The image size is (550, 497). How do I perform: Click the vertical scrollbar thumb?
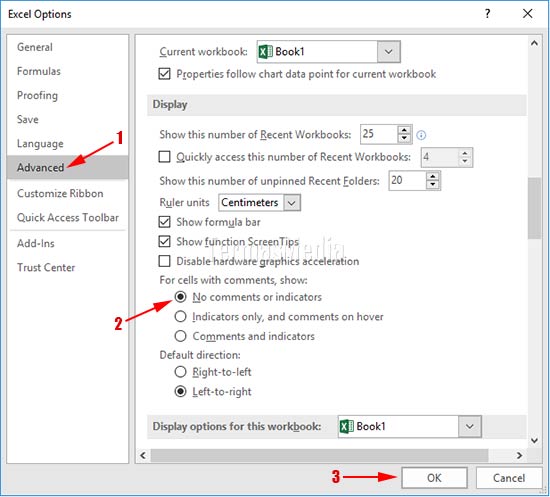(534, 208)
